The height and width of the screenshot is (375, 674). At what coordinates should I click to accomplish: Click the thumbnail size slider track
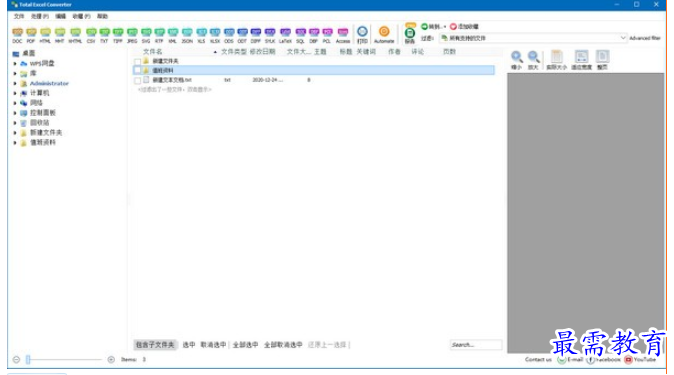[x=64, y=360]
